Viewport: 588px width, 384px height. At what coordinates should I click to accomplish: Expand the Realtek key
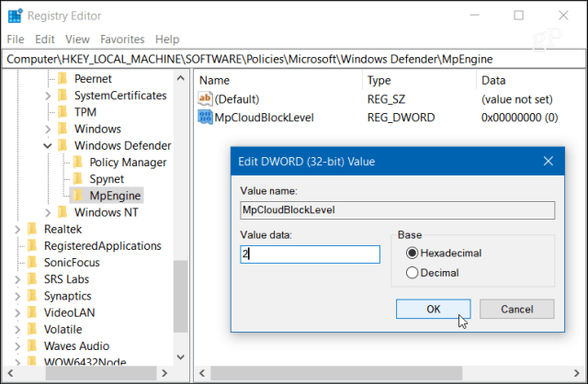click(17, 230)
